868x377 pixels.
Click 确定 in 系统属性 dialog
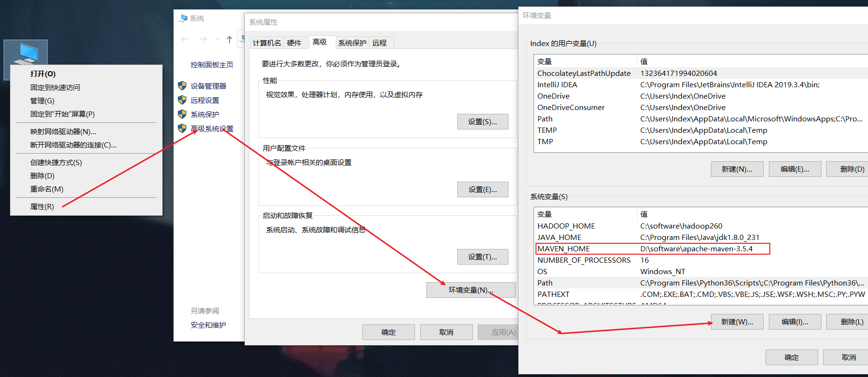tap(388, 332)
